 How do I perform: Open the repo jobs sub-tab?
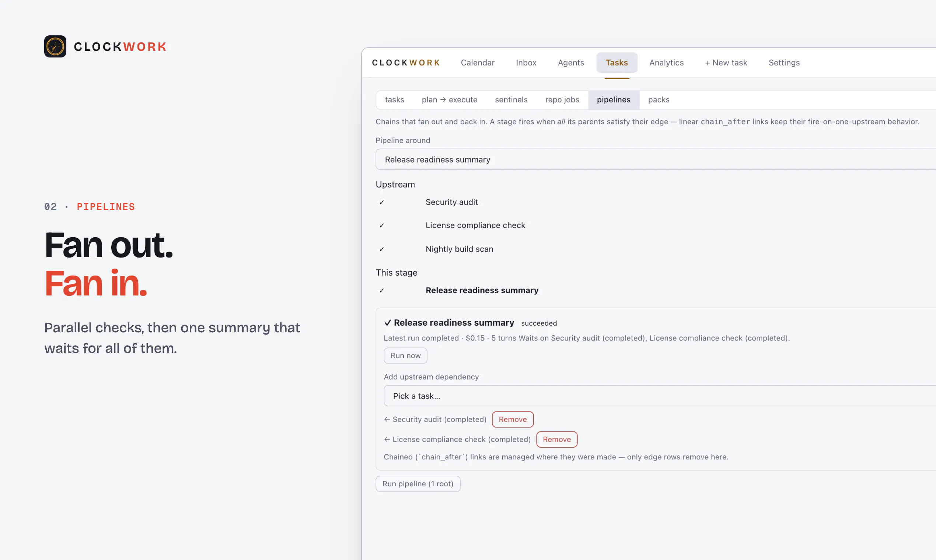(562, 99)
